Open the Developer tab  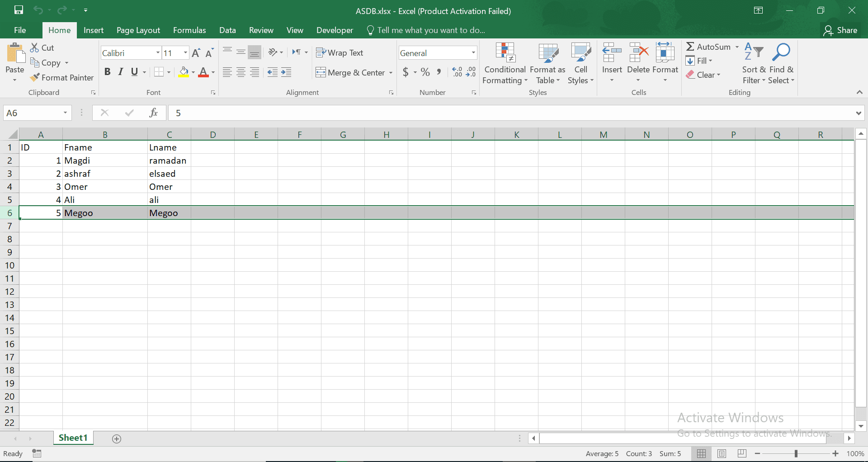(335, 30)
